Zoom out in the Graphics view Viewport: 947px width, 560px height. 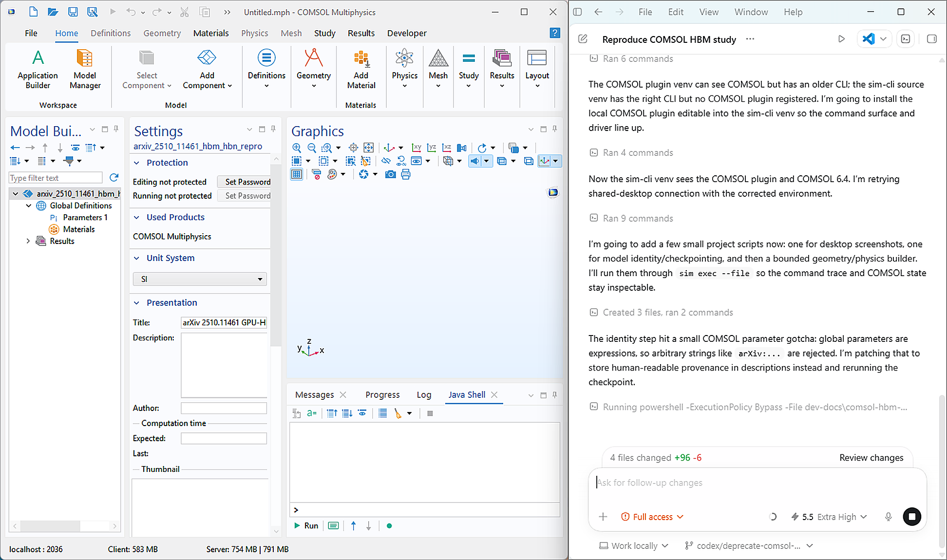tap(312, 148)
